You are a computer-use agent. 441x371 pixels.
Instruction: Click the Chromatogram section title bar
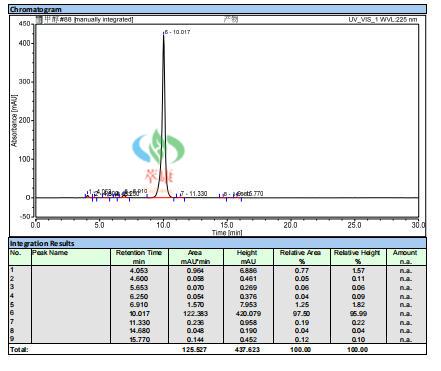click(217, 9)
